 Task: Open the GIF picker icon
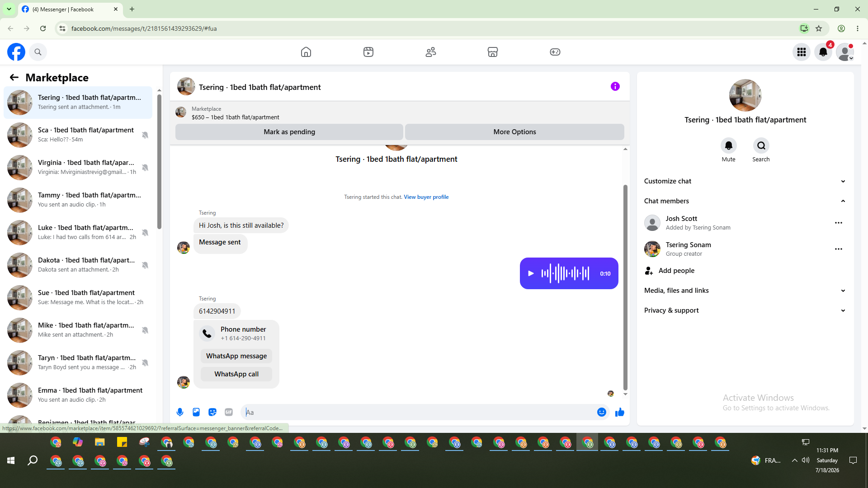pos(229,412)
